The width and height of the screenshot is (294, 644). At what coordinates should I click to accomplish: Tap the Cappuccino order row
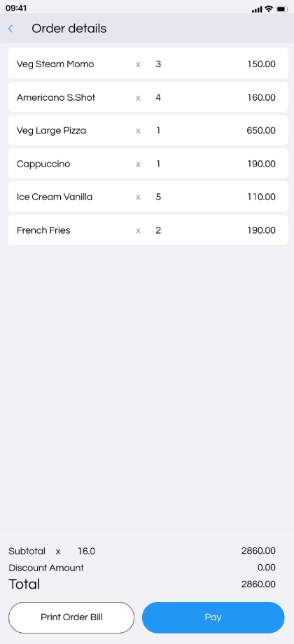tap(148, 164)
